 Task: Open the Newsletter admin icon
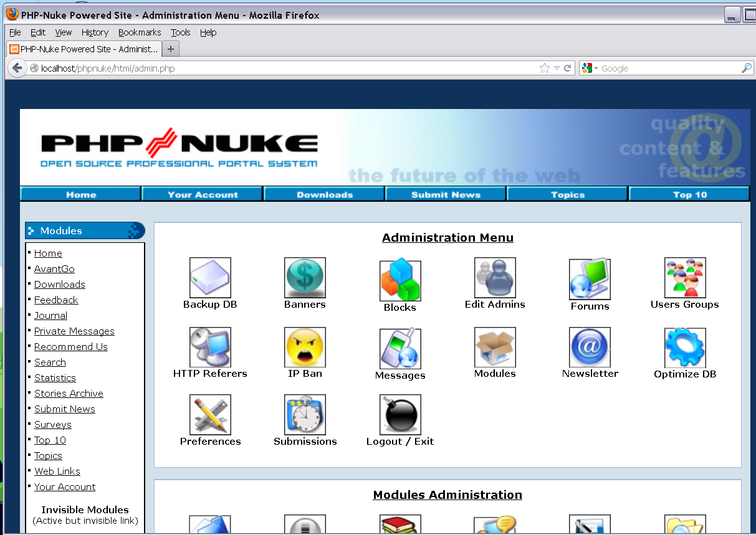tap(590, 347)
